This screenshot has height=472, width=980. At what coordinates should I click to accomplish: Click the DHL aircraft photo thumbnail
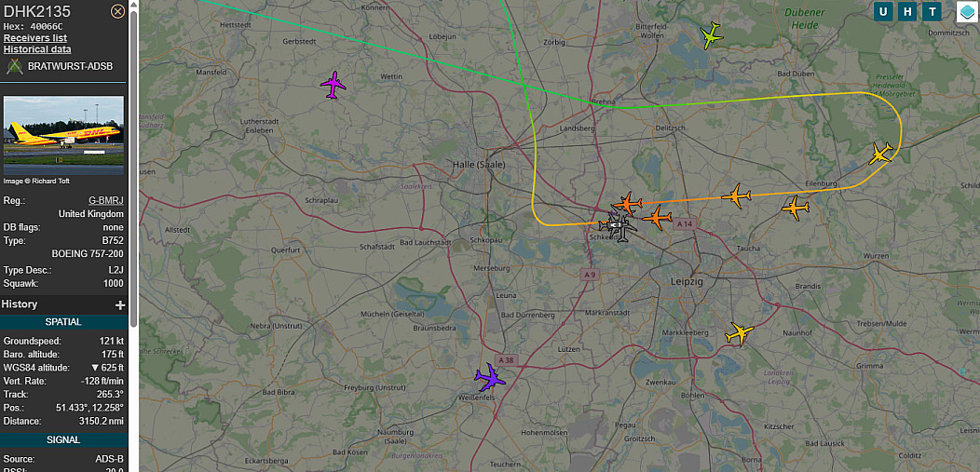click(63, 136)
